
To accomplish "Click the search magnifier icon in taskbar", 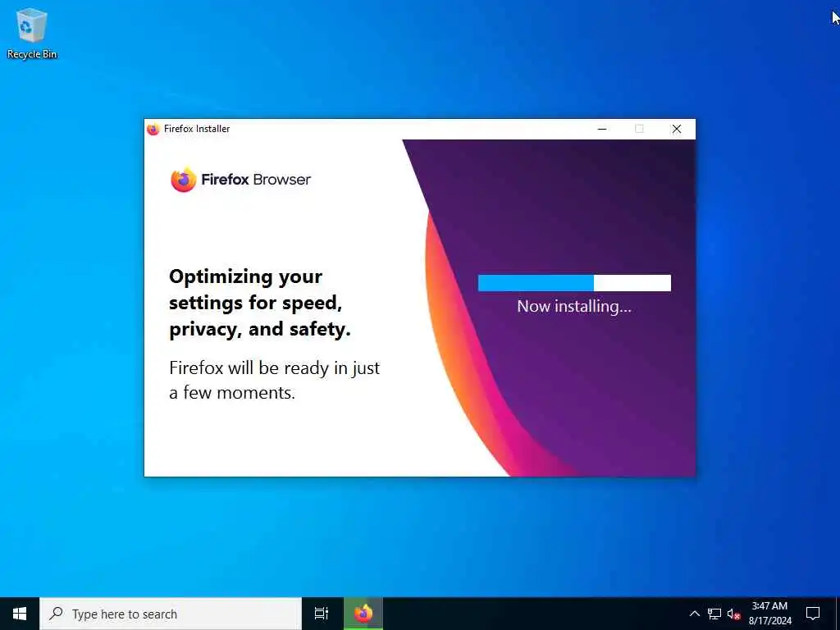I will tap(56, 614).
